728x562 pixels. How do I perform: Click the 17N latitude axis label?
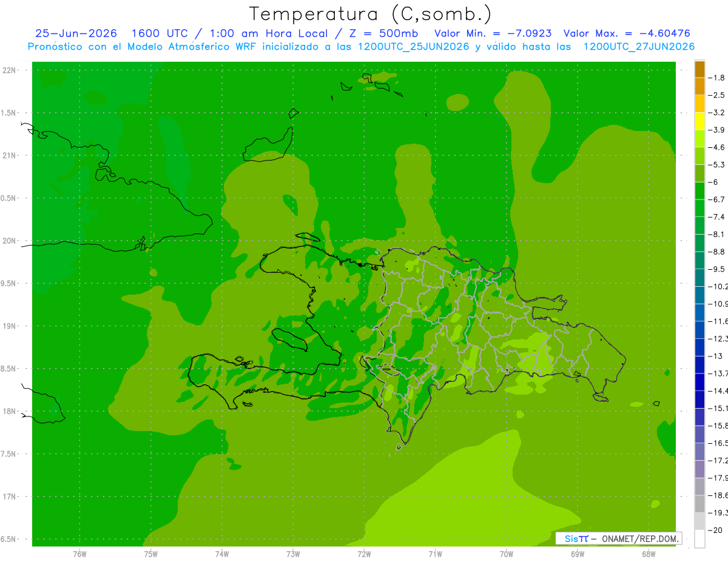[x=9, y=496]
